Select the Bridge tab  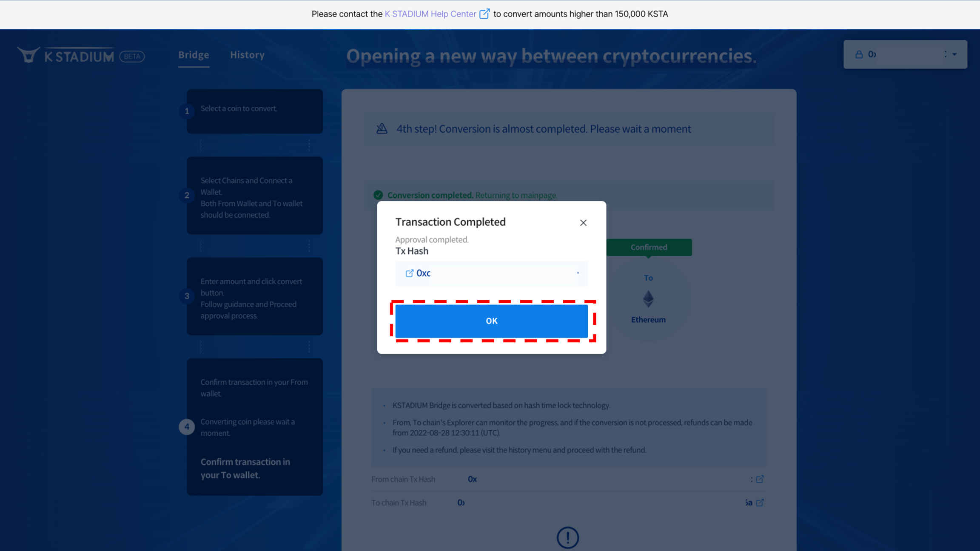pos(194,55)
